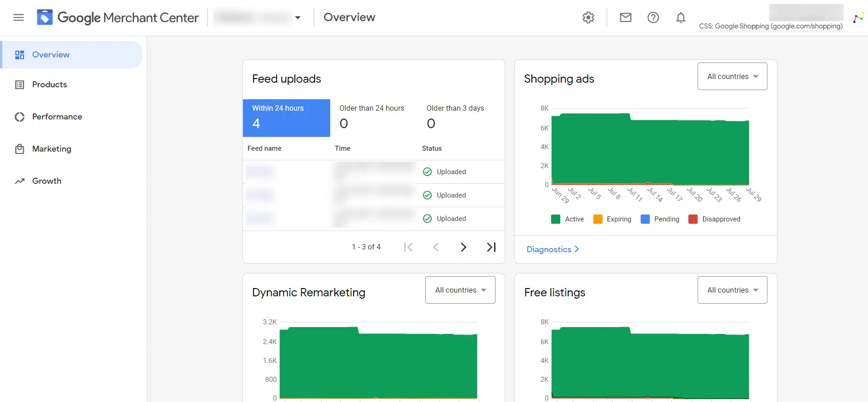
Task: Click the Products list icon
Action: (19, 85)
